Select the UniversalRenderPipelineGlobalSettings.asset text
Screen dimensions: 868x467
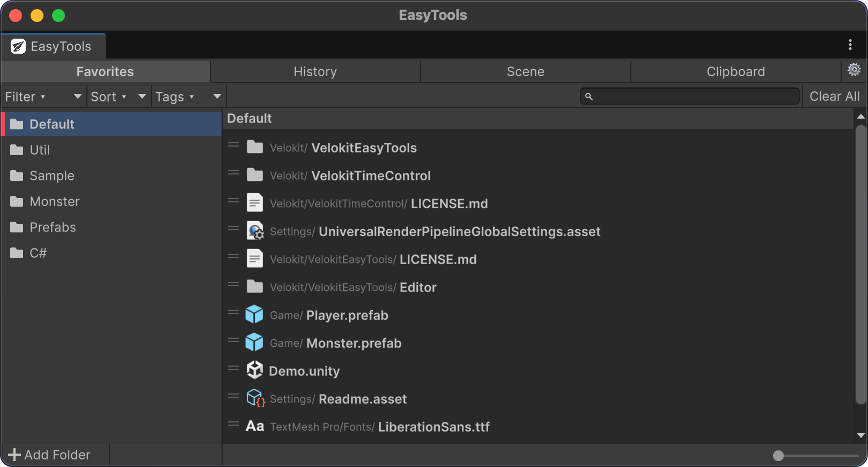pos(459,231)
